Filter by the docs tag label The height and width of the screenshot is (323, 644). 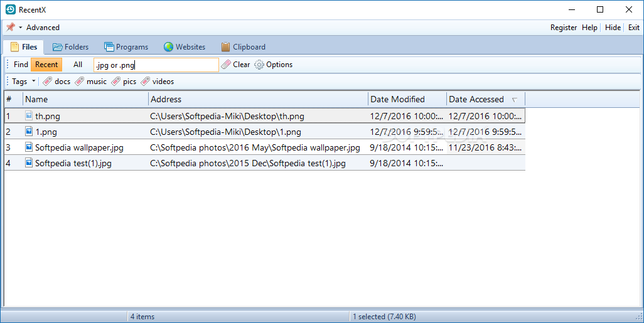[x=62, y=82]
